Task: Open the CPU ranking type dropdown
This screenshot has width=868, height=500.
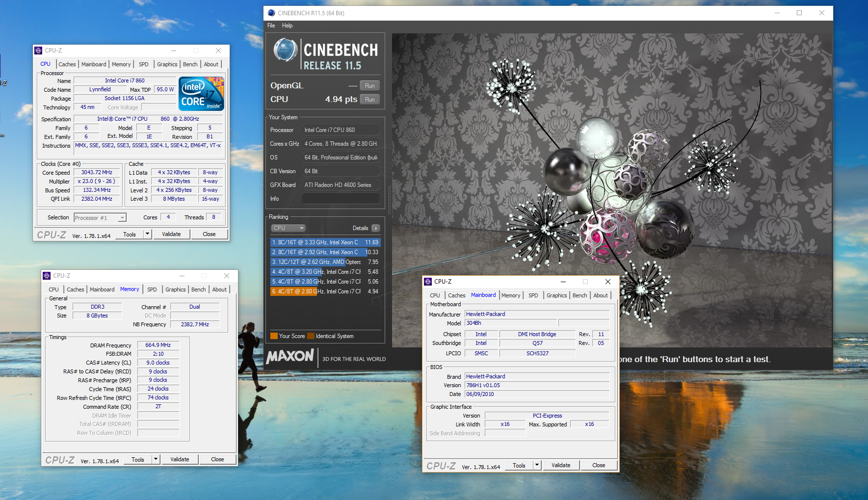Action: click(289, 228)
